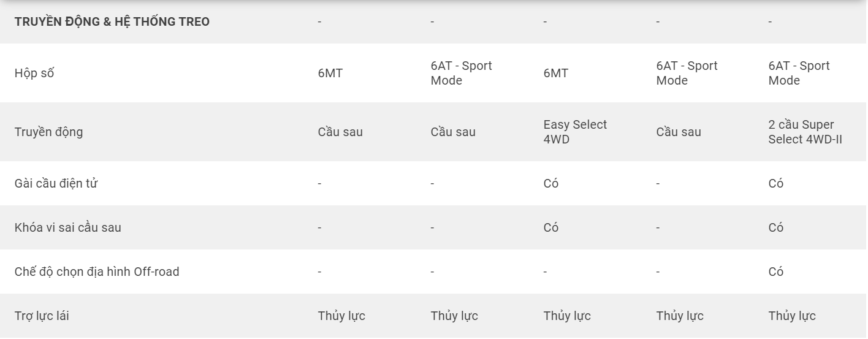Image resolution: width=868 pixels, height=339 pixels.
Task: Select fourth column Cầu sau drive value
Action: point(679,132)
